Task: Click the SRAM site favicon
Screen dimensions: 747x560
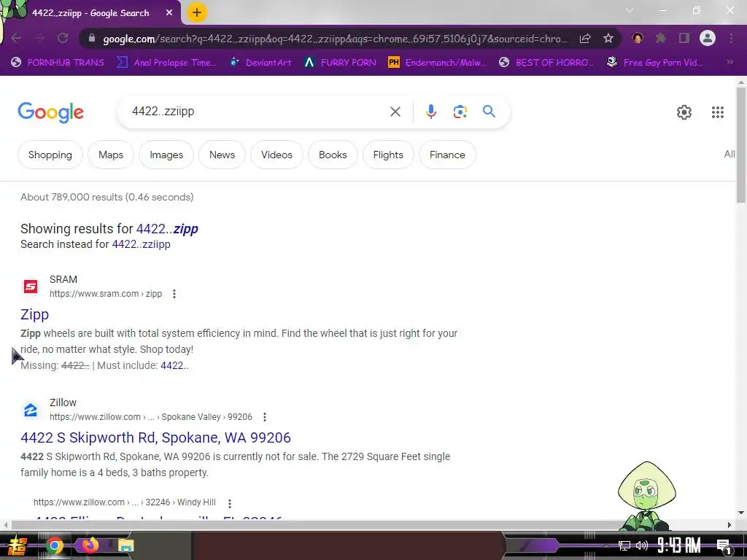Action: (x=31, y=287)
